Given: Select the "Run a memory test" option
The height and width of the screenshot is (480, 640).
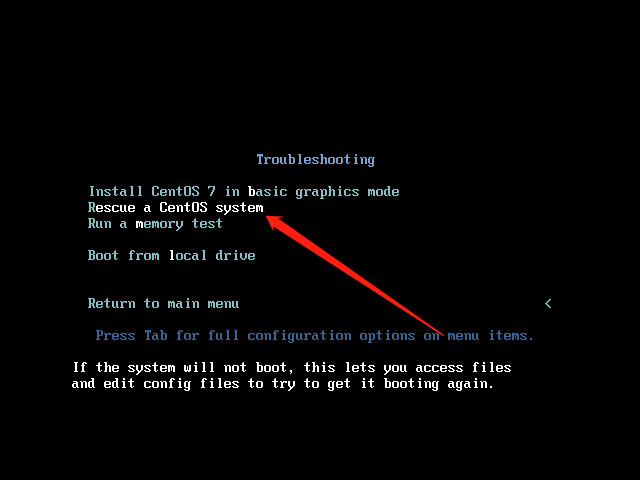Looking at the screenshot, I should click(x=155, y=224).
